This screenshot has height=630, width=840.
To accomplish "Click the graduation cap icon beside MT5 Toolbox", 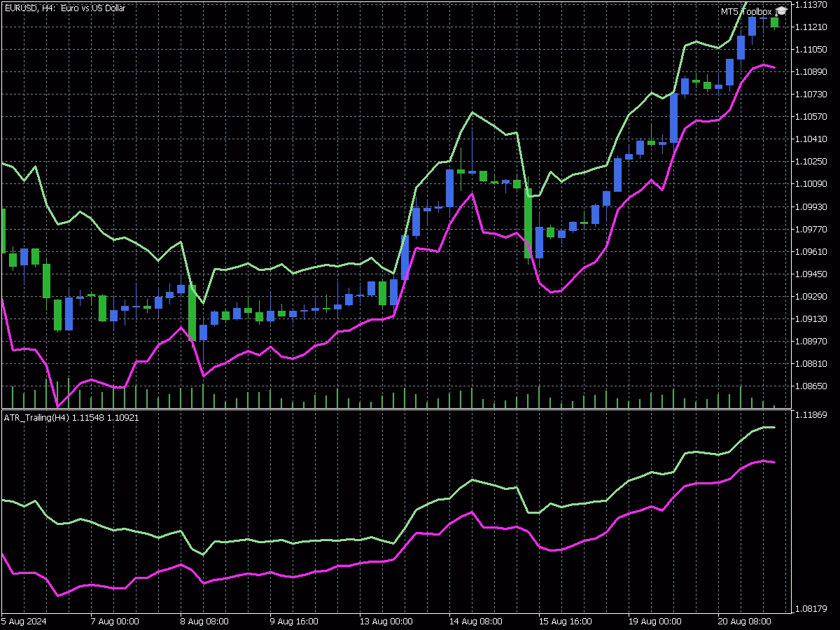I will point(781,11).
